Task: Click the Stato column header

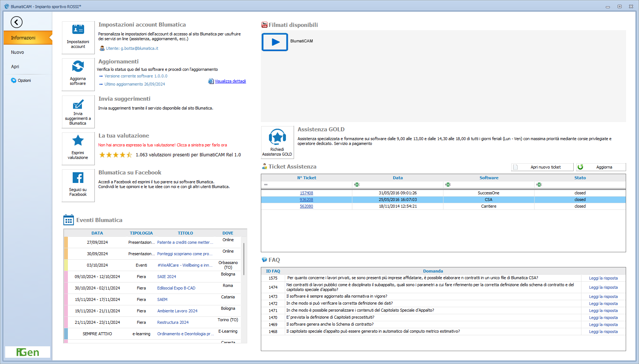Action: 580,178
